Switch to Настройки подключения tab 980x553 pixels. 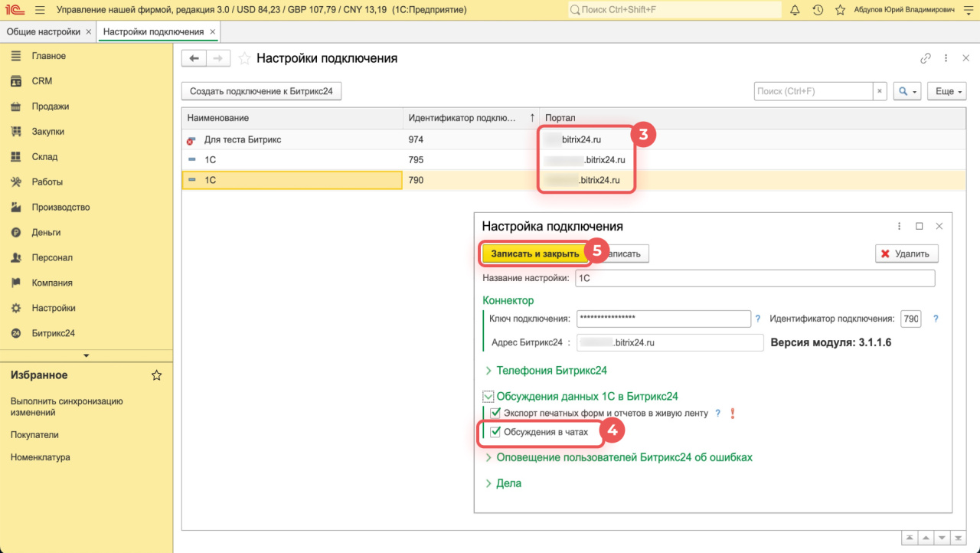point(153,32)
